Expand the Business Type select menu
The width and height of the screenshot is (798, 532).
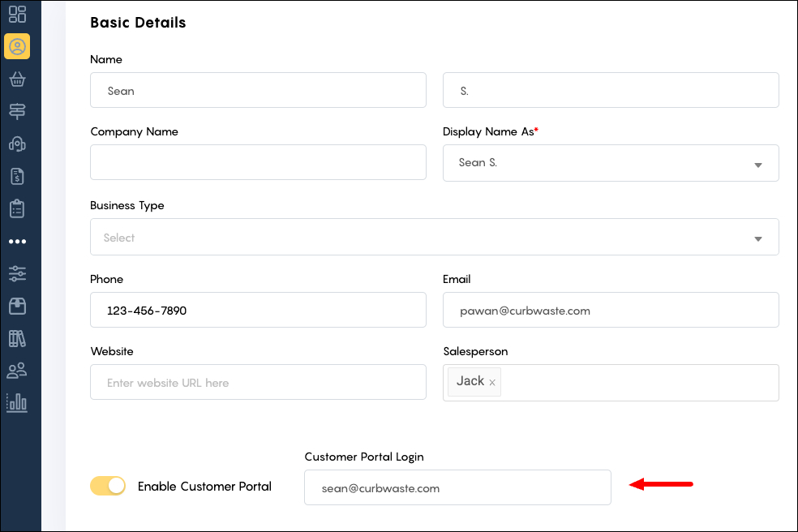(757, 237)
